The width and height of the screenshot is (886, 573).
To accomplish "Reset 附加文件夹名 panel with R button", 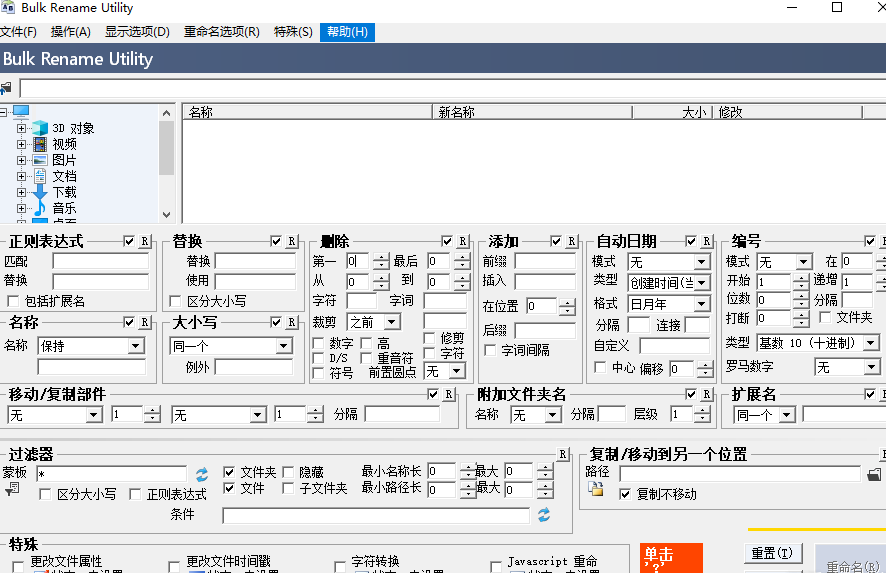I will pos(707,394).
